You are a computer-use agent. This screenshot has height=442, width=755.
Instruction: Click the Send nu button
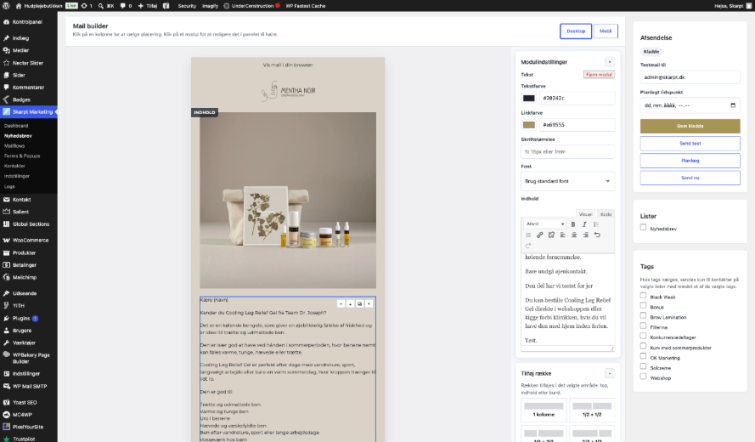click(x=690, y=178)
